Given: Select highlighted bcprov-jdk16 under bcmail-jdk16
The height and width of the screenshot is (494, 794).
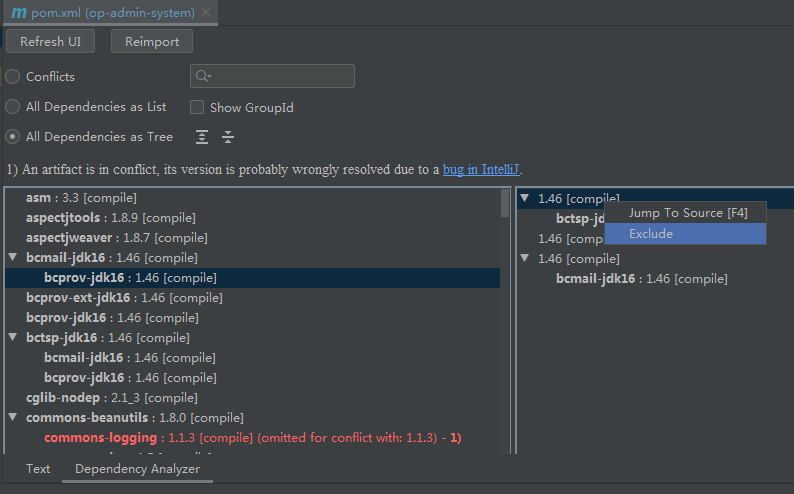Looking at the screenshot, I should (x=252, y=278).
